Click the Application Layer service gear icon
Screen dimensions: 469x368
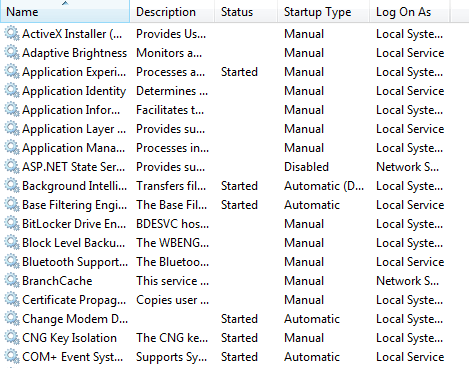coord(12,129)
